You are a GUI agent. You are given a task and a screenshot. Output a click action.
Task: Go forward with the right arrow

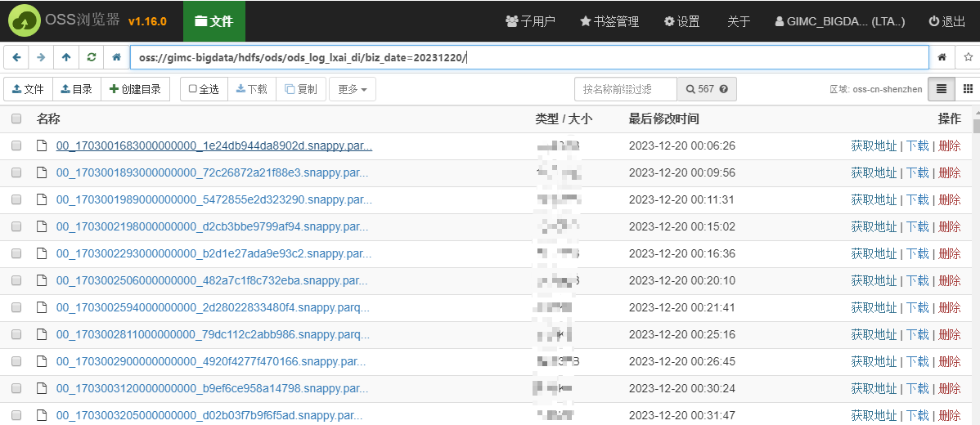tap(41, 57)
